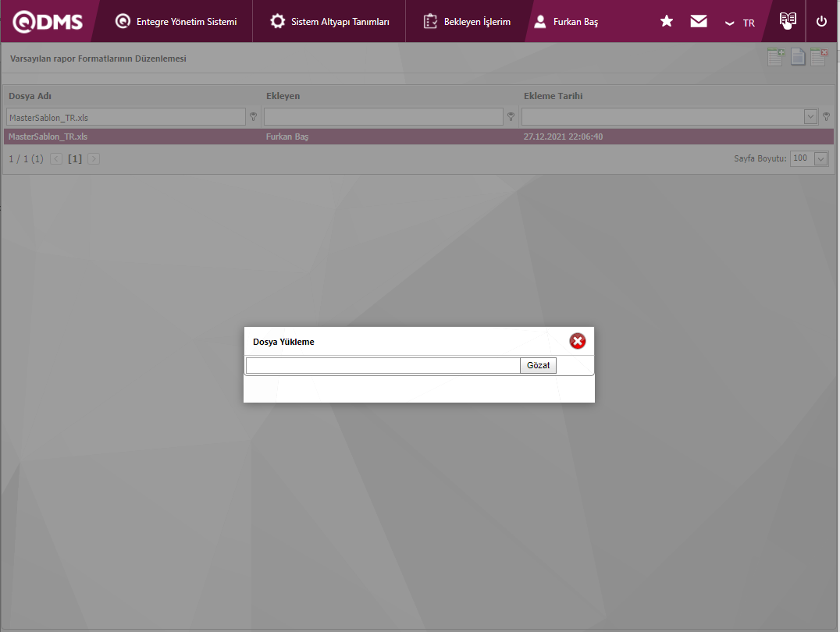Expand the TR language dropdown
840x632 pixels.
point(740,23)
